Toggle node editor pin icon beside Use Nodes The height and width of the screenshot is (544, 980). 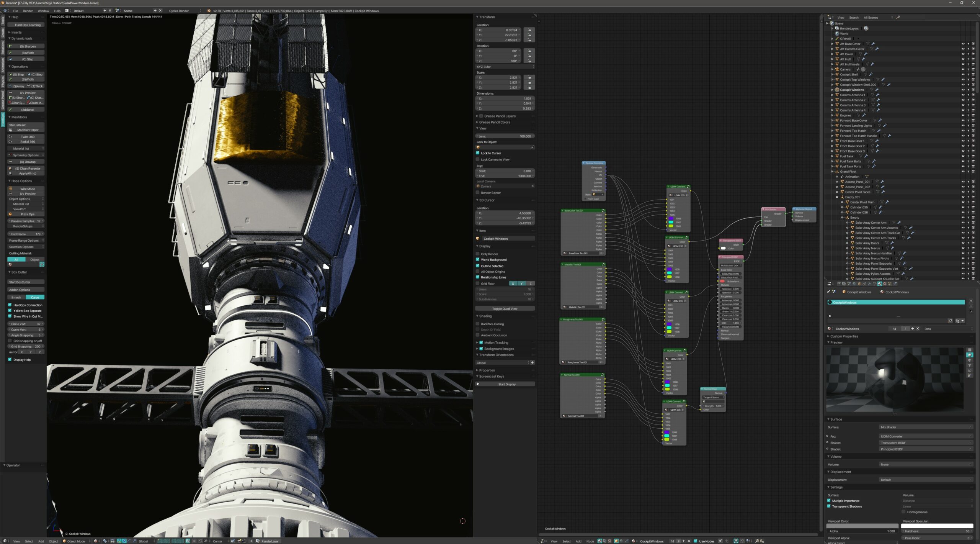coord(720,541)
